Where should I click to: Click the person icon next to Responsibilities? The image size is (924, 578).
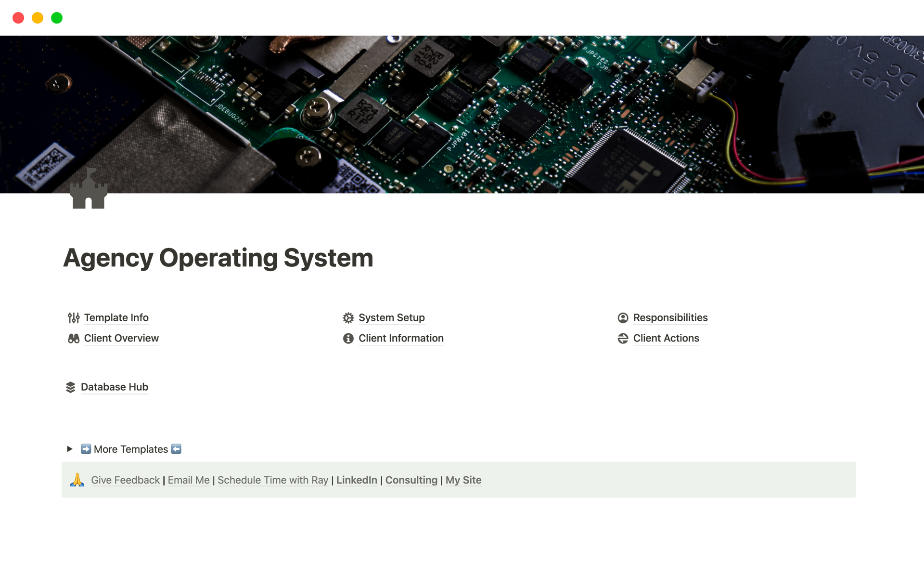[x=623, y=318]
